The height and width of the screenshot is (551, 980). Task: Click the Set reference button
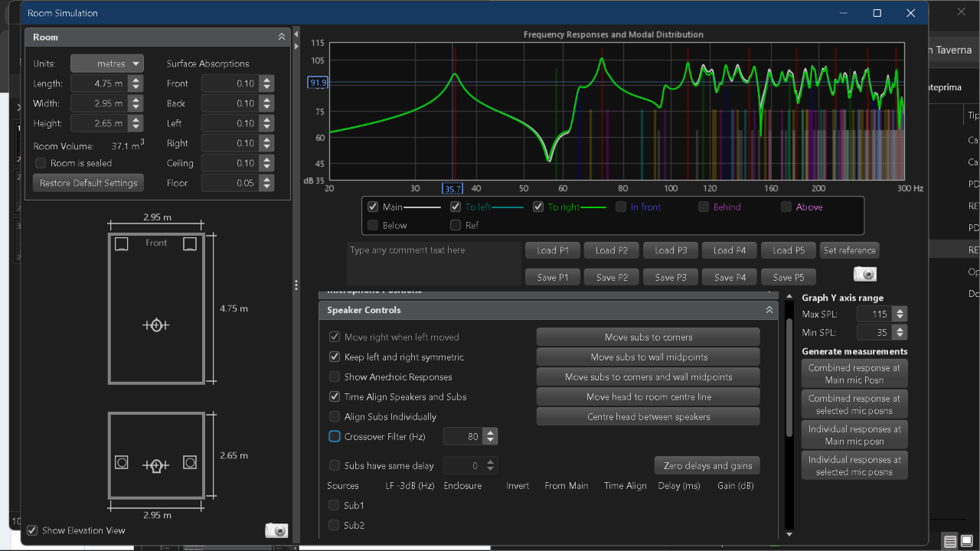pyautogui.click(x=849, y=250)
